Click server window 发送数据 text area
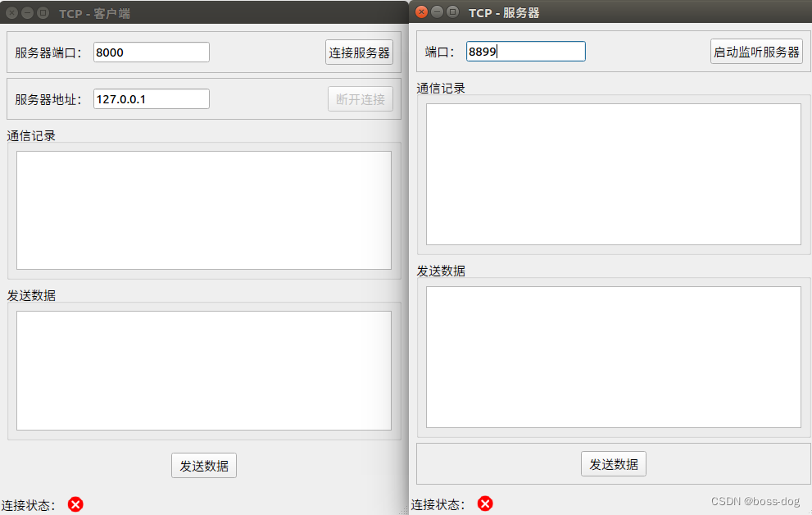This screenshot has width=812, height=515. [x=613, y=357]
